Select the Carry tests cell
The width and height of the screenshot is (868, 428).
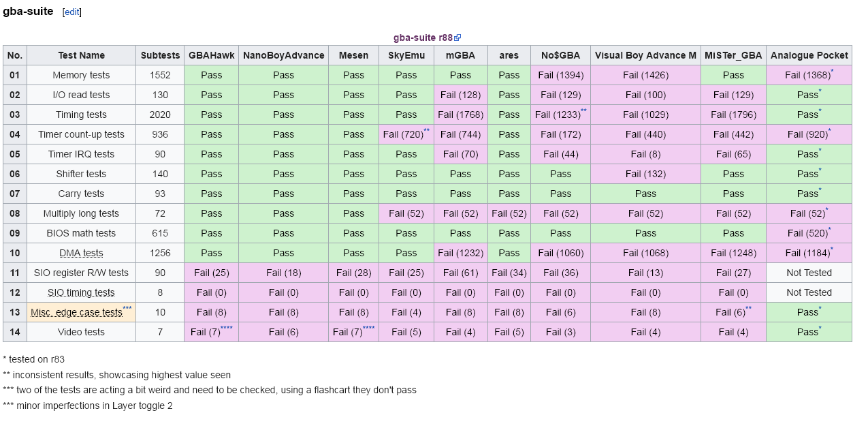(x=81, y=194)
